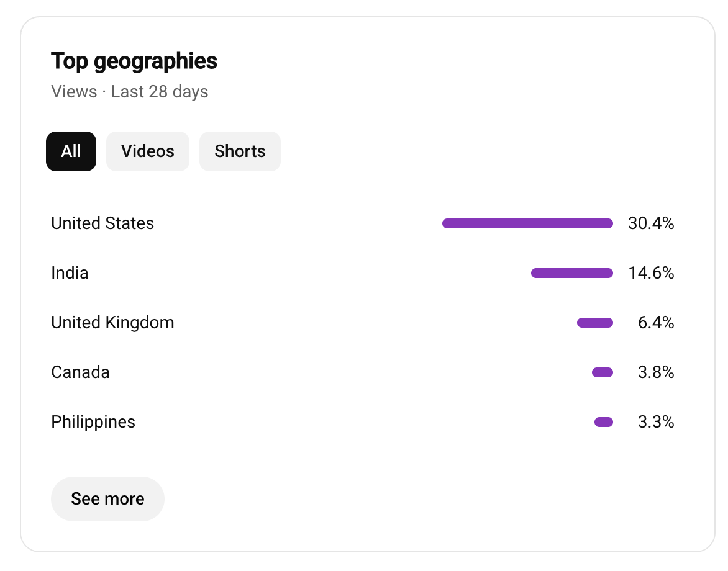The width and height of the screenshot is (728, 571).
Task: Click the India purple bar
Action: click(x=572, y=273)
